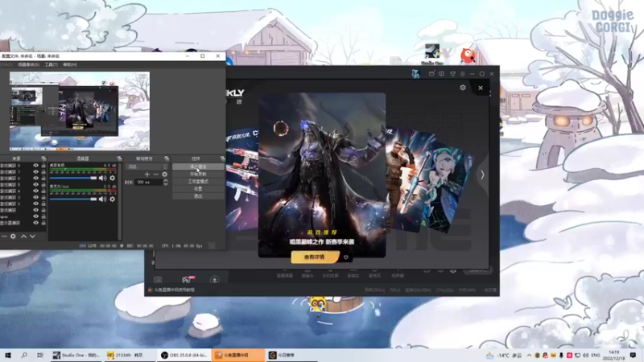Screen dimensions: 644x362
Task: Open the red bird desktop shortcut
Action: (468, 55)
